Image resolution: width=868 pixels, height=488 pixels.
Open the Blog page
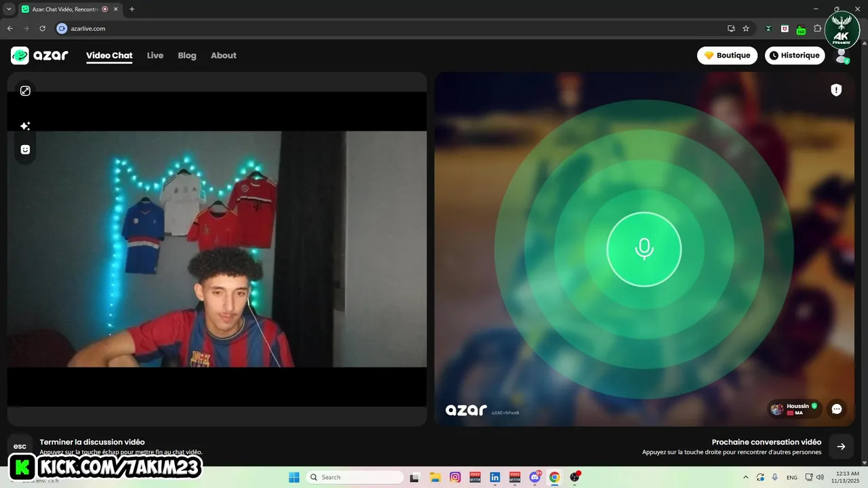pos(187,56)
